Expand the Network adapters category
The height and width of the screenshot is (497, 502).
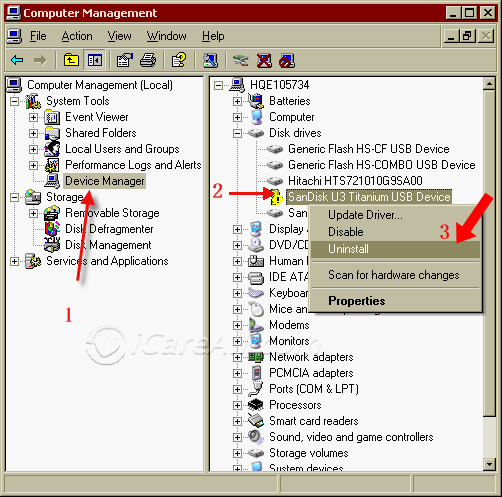point(237,357)
